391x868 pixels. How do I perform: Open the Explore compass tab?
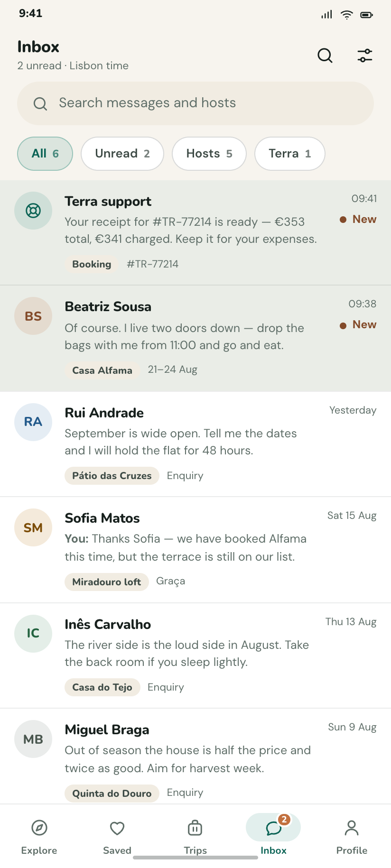[39, 836]
